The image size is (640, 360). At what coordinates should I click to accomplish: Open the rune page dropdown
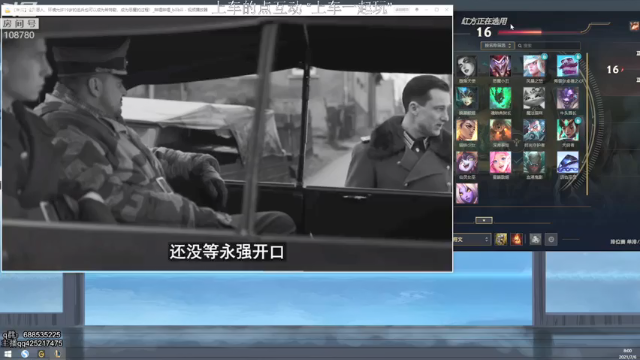[472, 240]
